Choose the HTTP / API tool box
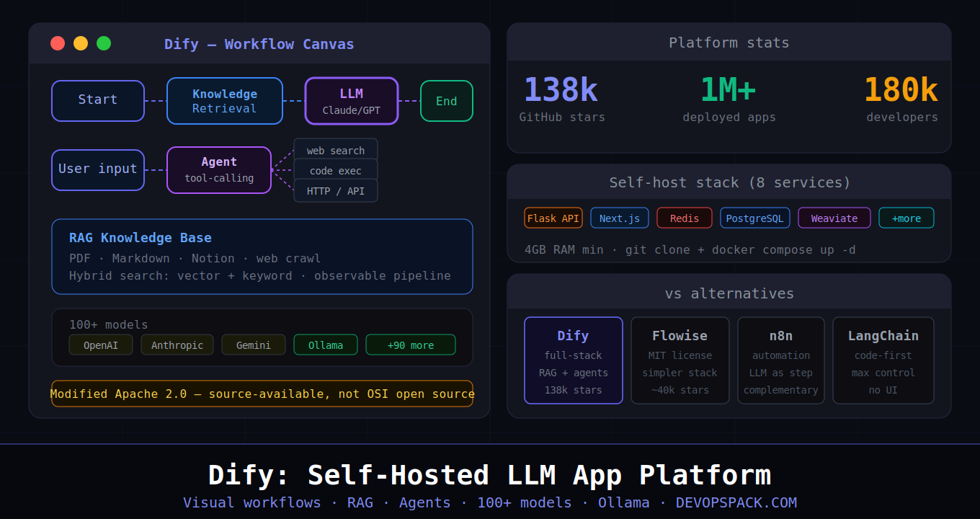This screenshot has width=980, height=519. coord(336,190)
